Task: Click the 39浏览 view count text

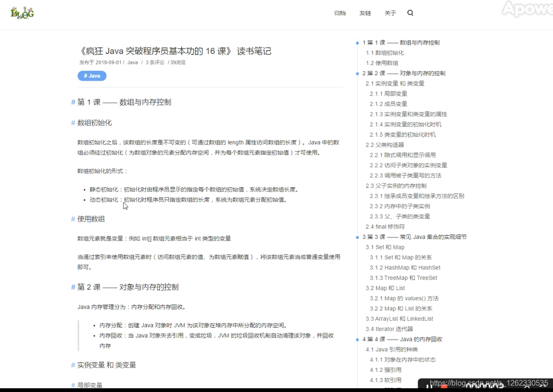Action: pos(178,62)
